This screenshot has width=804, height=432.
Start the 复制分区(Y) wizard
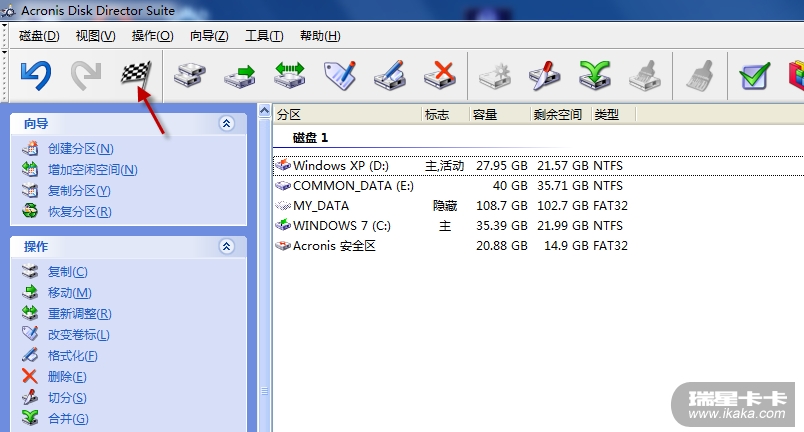(79, 191)
